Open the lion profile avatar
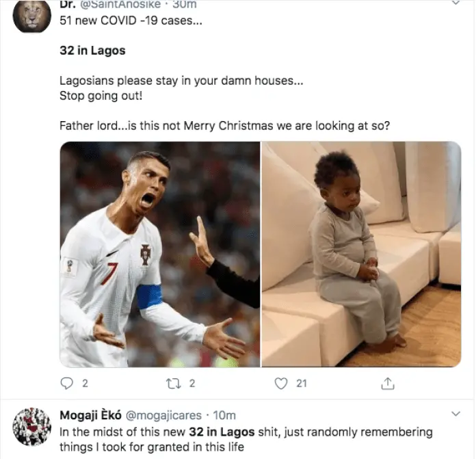 31,16
